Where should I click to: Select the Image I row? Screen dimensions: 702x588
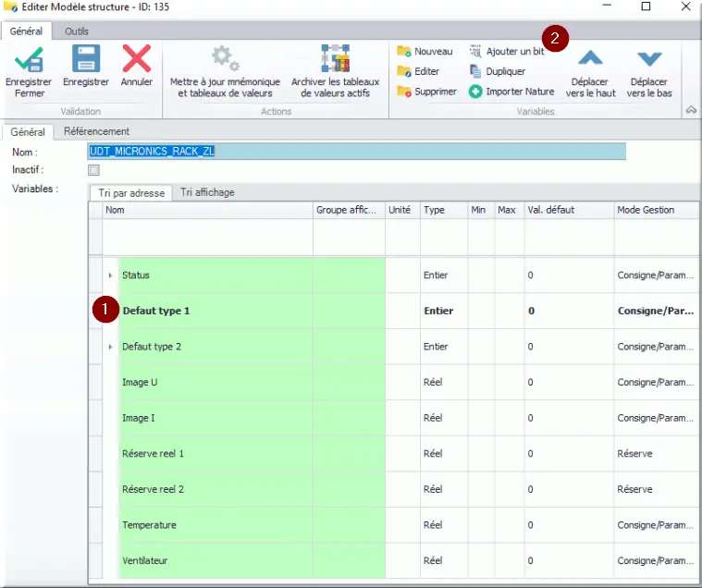click(x=395, y=418)
